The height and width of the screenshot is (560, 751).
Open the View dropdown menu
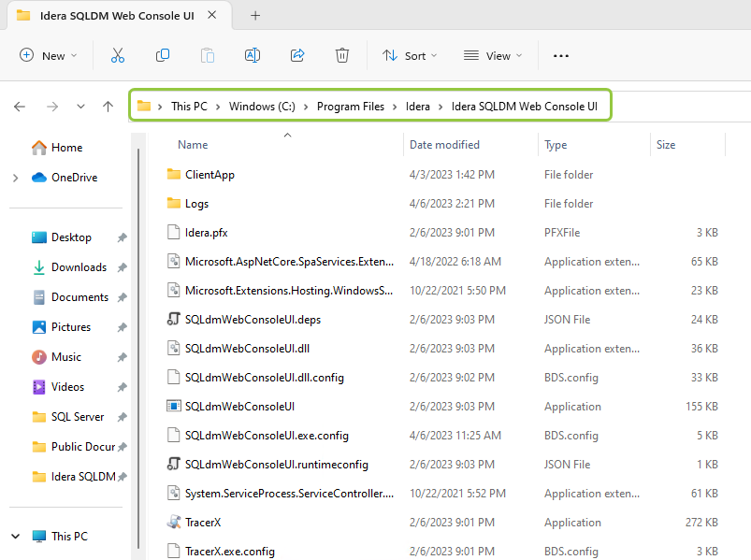tap(493, 56)
